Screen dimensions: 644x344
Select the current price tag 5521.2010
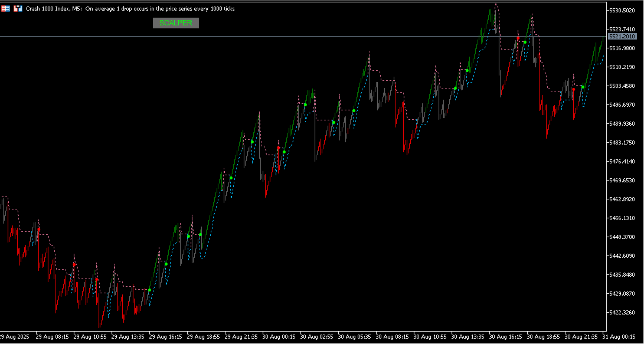tap(622, 37)
